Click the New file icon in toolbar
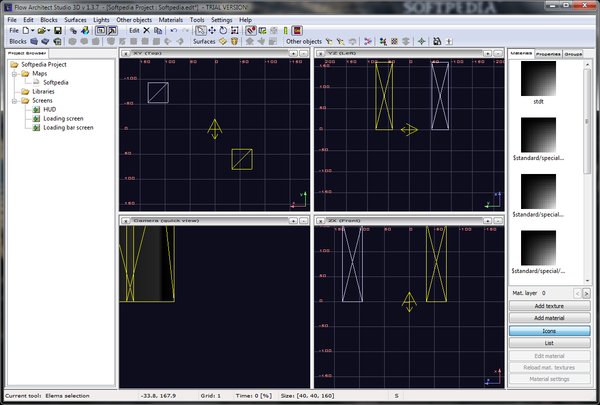The image size is (600, 405). (x=31, y=31)
